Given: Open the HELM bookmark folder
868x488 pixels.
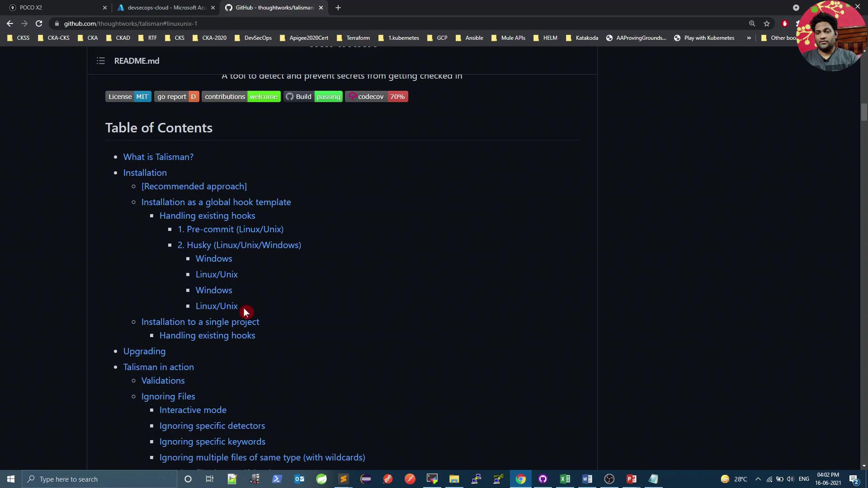Looking at the screenshot, I should 545,38.
